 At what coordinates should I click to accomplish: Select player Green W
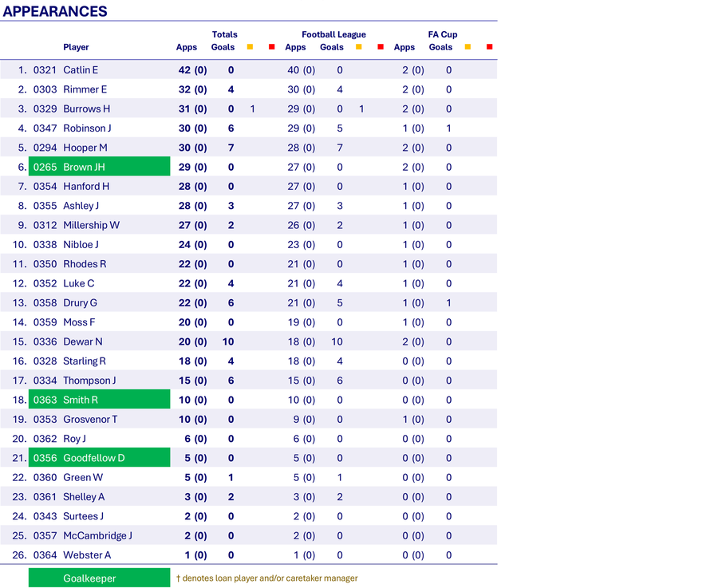pyautogui.click(x=83, y=477)
